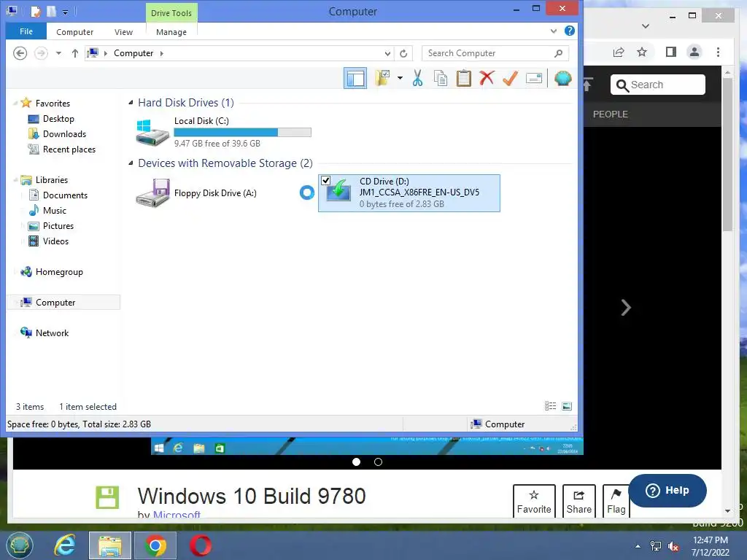Image resolution: width=747 pixels, height=560 pixels.
Task: Click the blue Help button
Action: pos(667,491)
